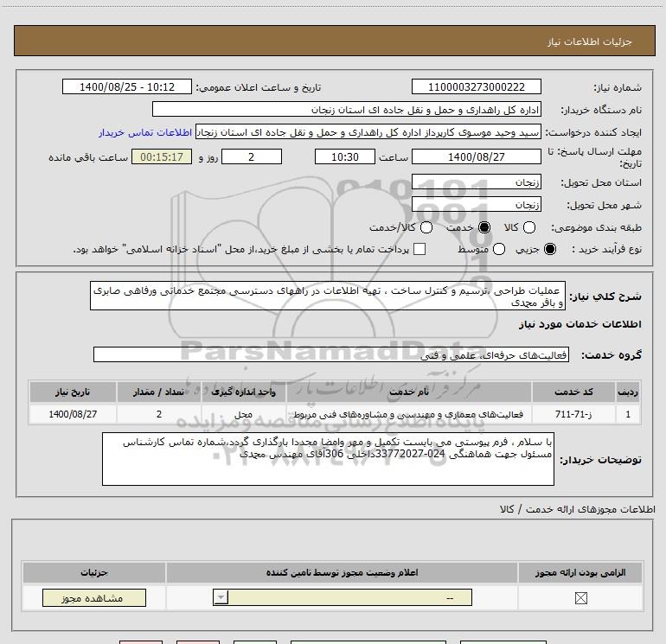This screenshot has width=666, height=644.
Task: Select the خدمت radio button
Action: pyautogui.click(x=483, y=227)
